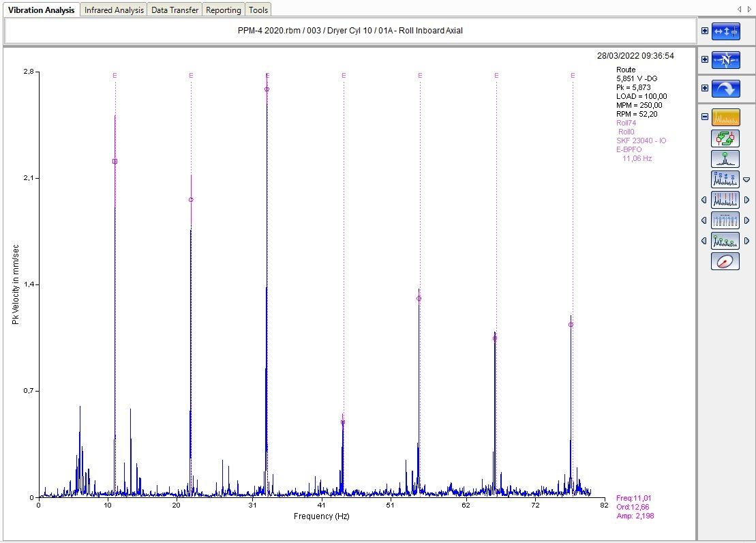Click the 'MPM = 250,00' readout

639,105
